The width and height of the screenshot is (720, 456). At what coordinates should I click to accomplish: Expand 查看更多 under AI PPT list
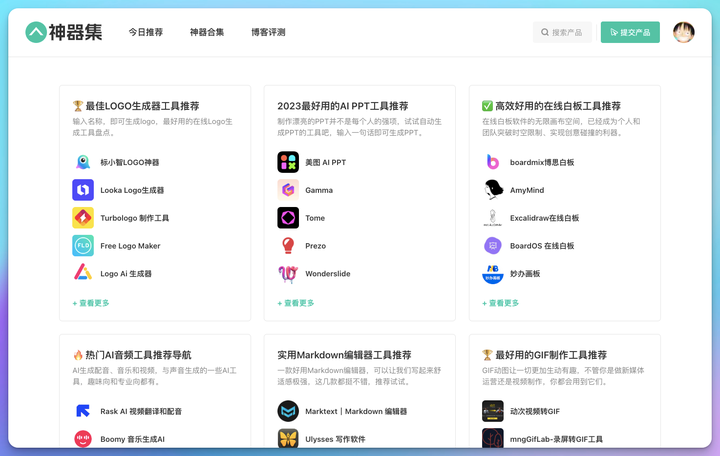tap(296, 303)
